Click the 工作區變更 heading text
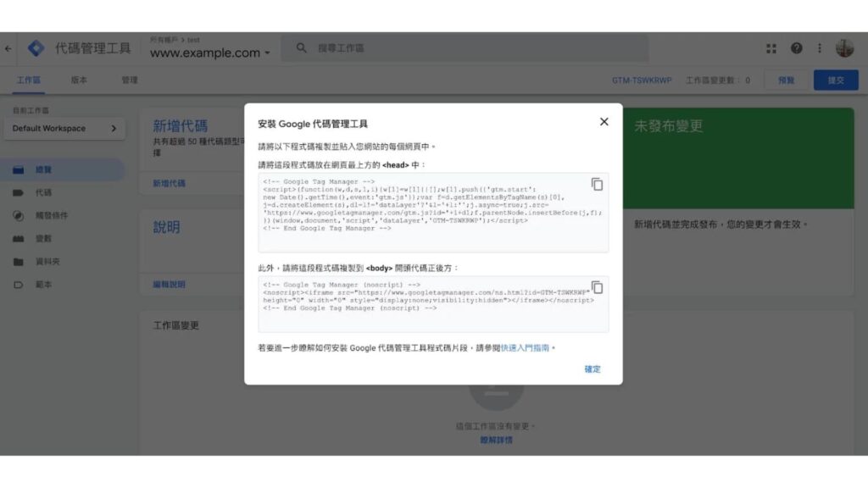 176,325
